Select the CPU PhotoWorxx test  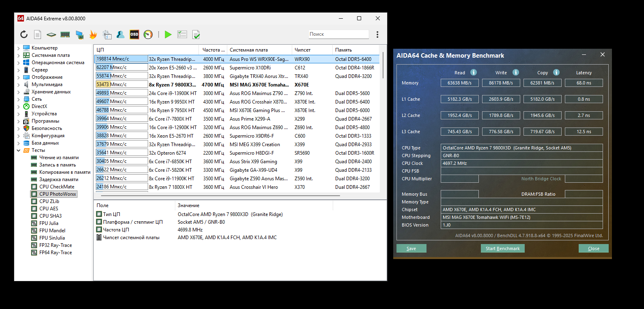pos(58,194)
